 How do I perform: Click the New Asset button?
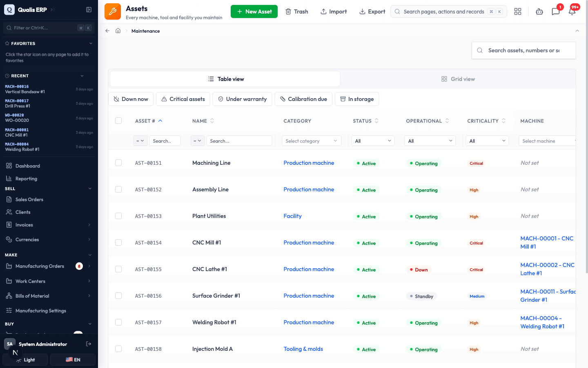tap(254, 11)
